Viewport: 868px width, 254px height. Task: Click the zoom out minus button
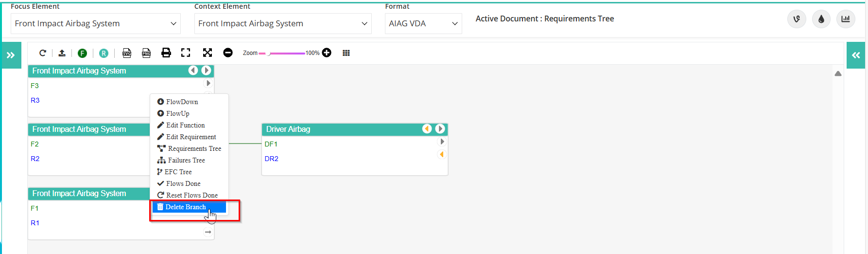pos(228,53)
